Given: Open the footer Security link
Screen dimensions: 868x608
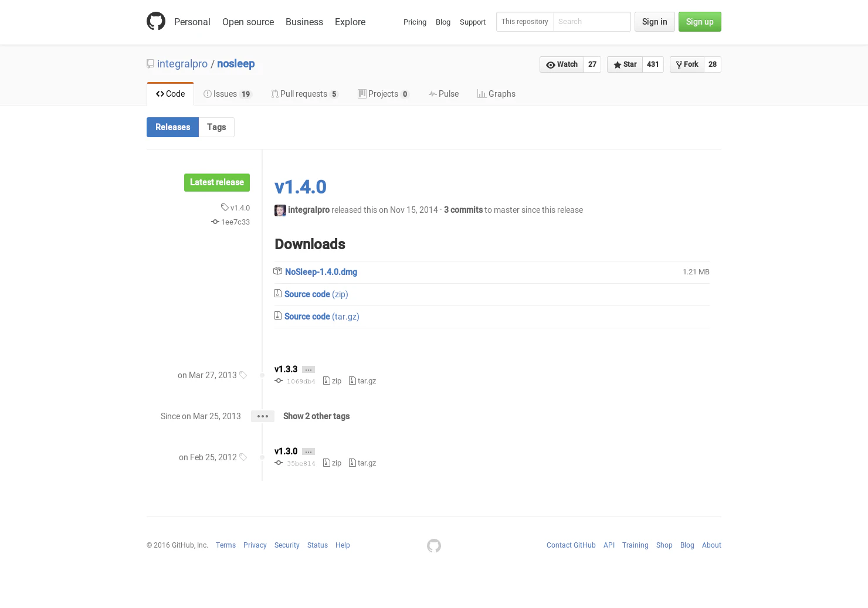Looking at the screenshot, I should (287, 545).
